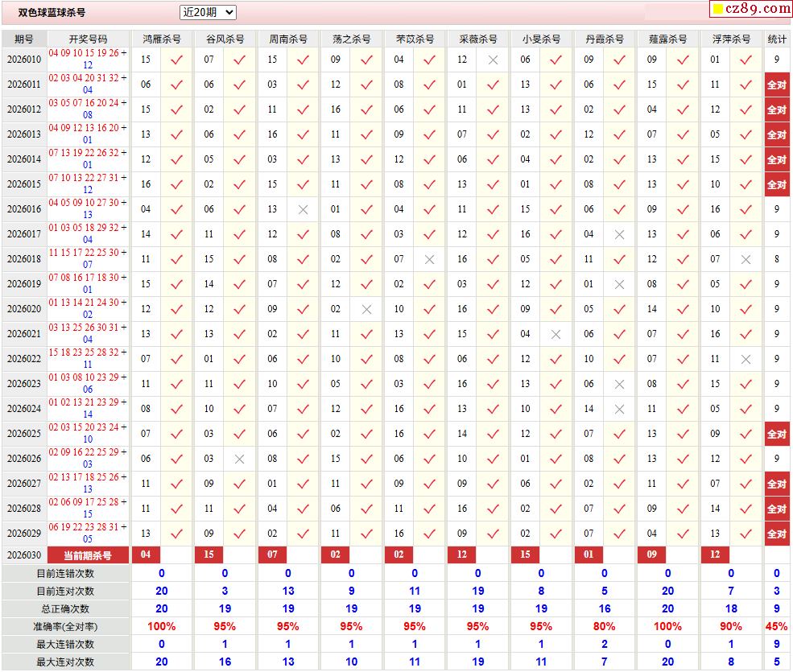Click the 丹霞杀号 X mark in row 2026024

point(619,409)
